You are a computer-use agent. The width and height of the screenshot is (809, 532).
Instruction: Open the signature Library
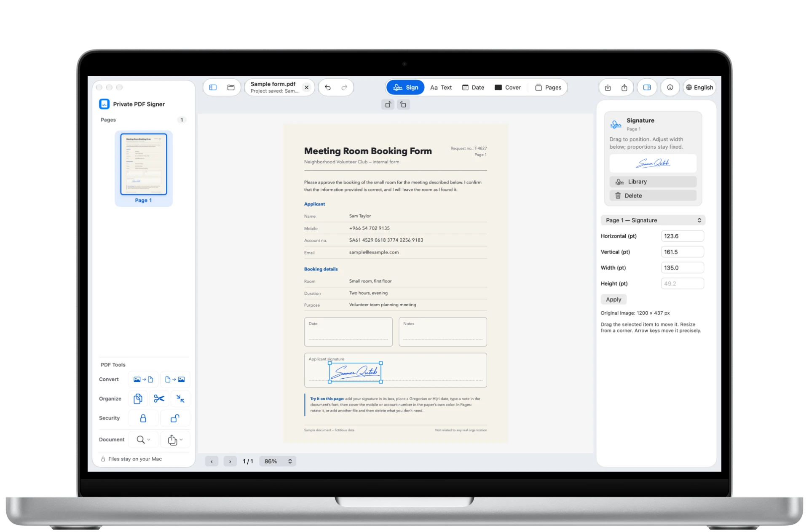click(653, 182)
